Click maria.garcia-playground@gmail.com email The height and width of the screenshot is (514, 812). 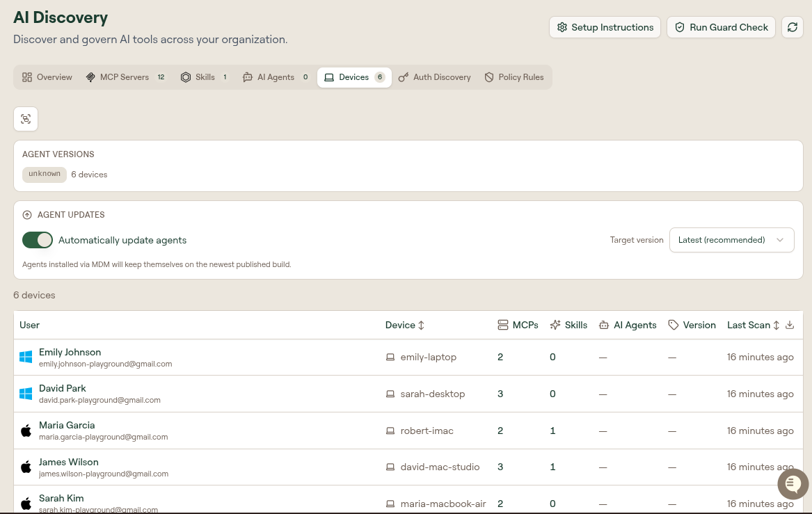click(x=103, y=437)
